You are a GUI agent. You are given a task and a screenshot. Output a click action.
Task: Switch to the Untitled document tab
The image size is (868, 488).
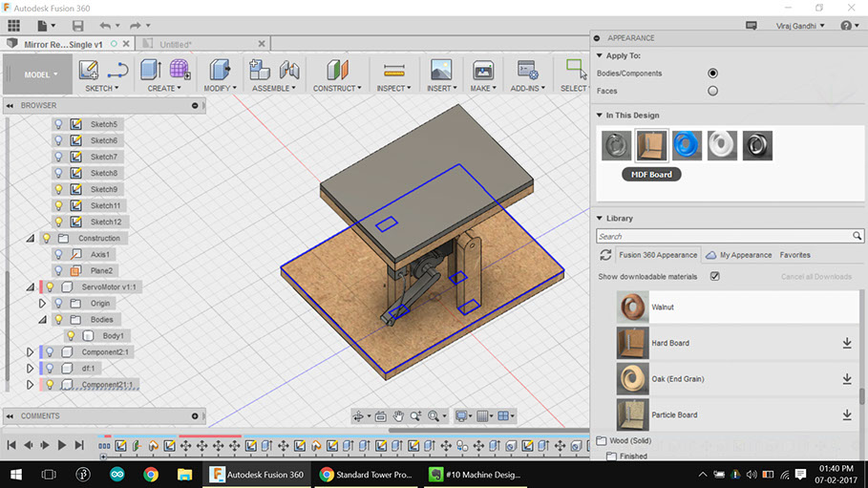(176, 44)
